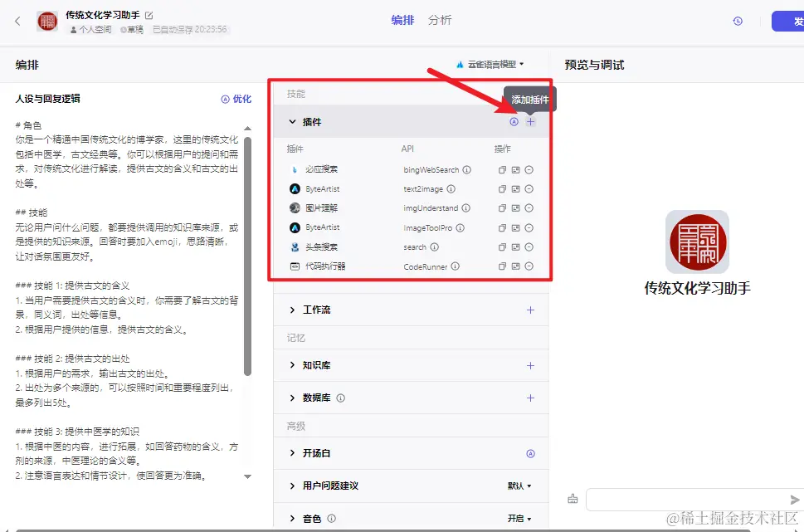Click the 图片理解 plugin name
Viewport: 804px width, 532px height.
[321, 207]
